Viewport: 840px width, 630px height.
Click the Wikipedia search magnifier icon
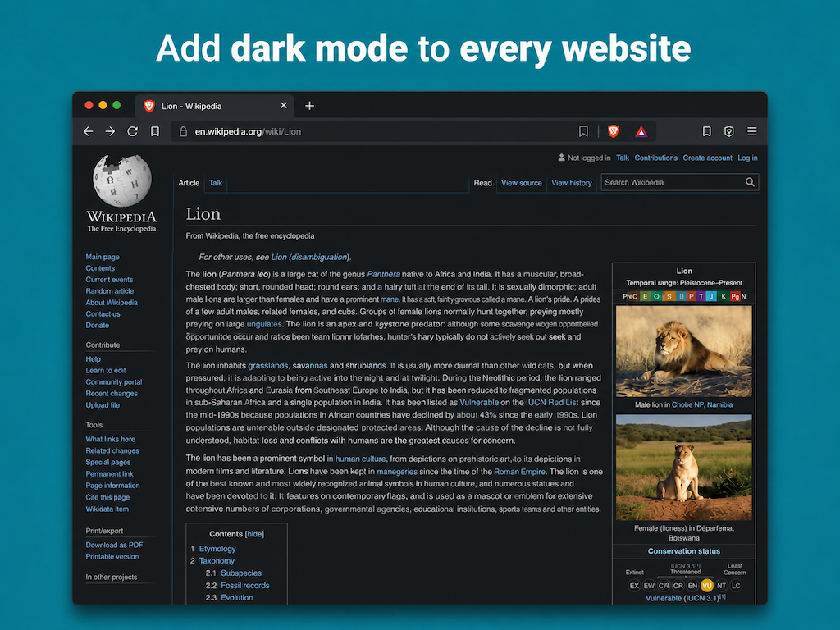point(750,182)
